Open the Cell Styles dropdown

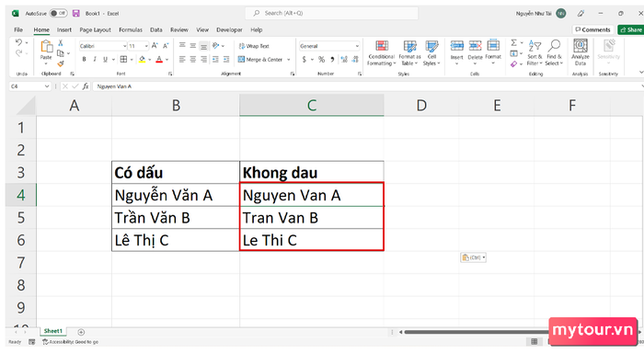[431, 53]
